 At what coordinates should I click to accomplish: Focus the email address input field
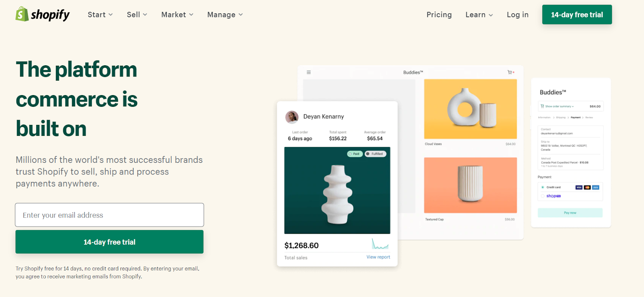(x=109, y=215)
